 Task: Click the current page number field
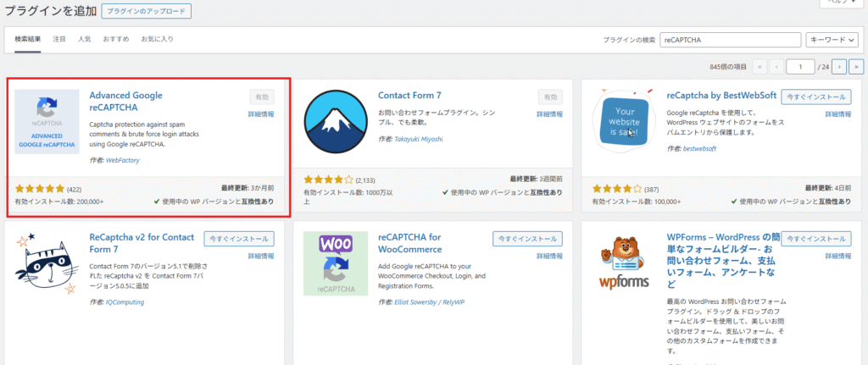click(x=801, y=66)
